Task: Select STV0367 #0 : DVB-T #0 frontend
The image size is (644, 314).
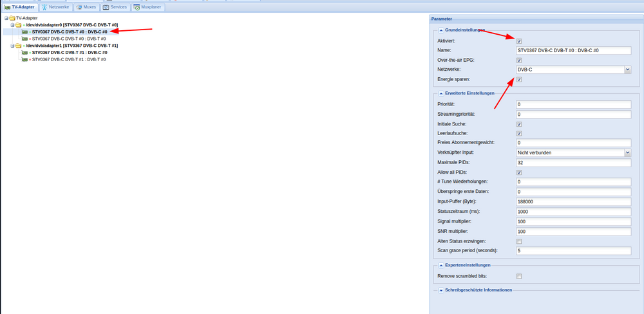Action: [69, 39]
